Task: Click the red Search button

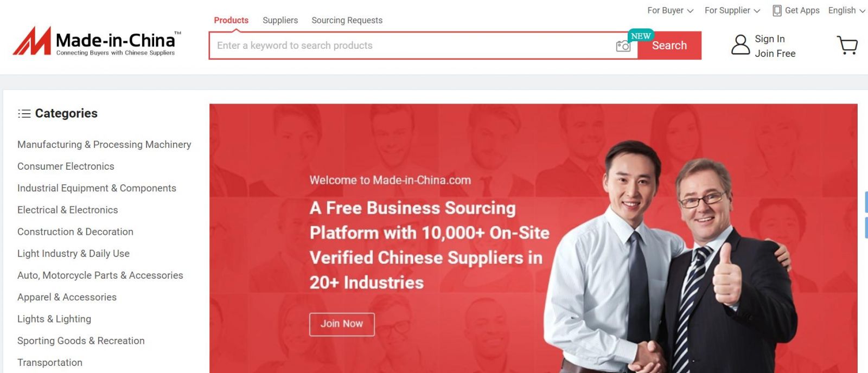Action: click(669, 46)
